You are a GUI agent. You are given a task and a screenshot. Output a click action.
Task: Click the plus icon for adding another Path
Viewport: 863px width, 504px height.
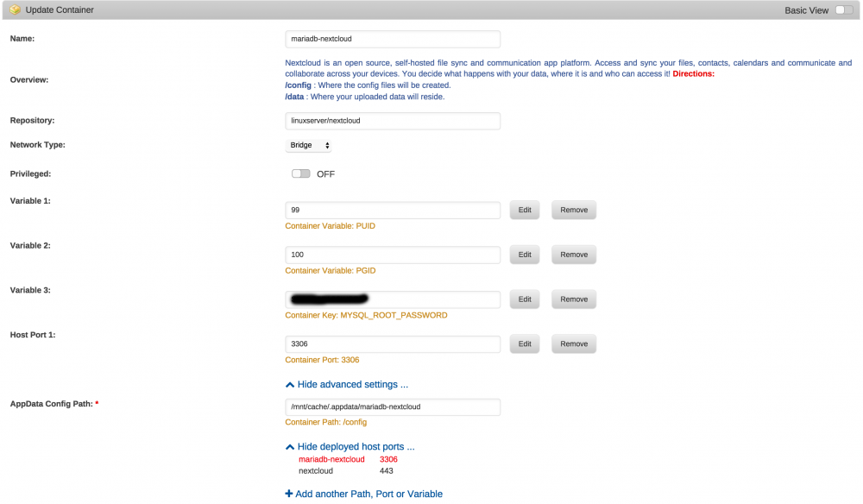(x=289, y=494)
